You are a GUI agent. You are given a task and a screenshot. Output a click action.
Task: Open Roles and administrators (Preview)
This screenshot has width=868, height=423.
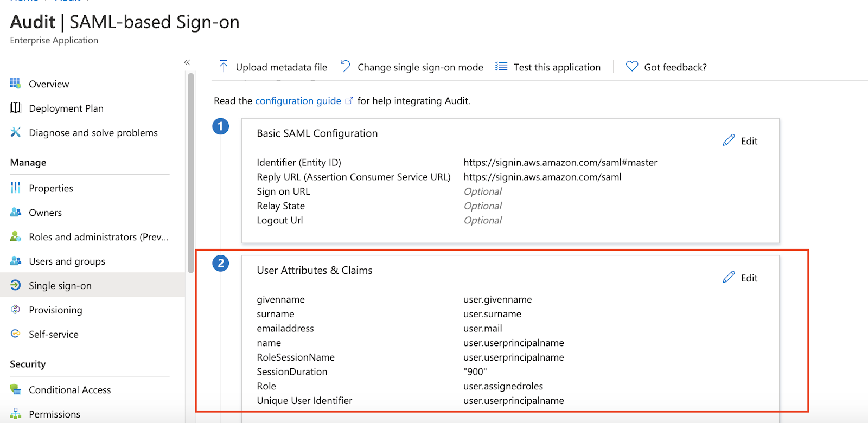click(x=99, y=237)
